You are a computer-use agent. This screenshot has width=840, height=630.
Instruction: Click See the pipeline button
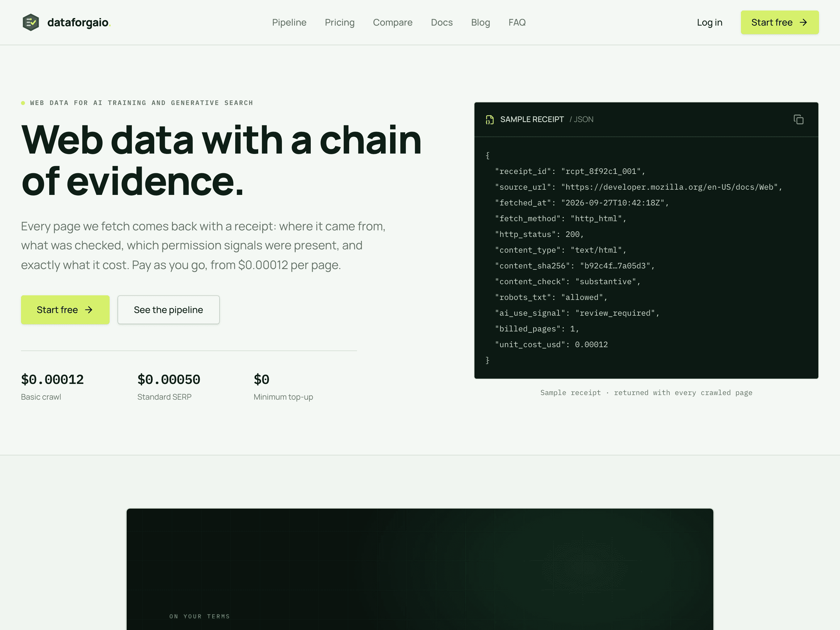pos(169,310)
